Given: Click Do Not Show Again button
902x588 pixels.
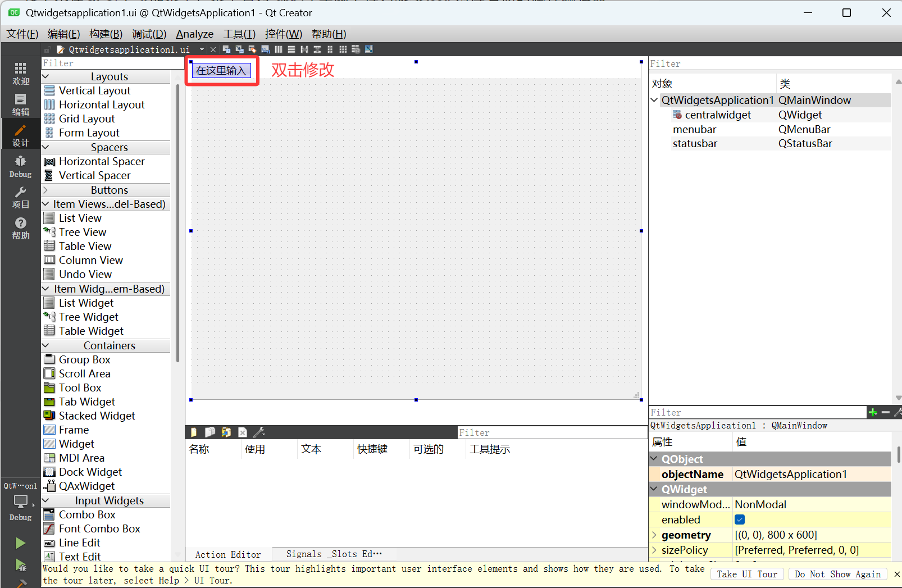Looking at the screenshot, I should pyautogui.click(x=838, y=574).
